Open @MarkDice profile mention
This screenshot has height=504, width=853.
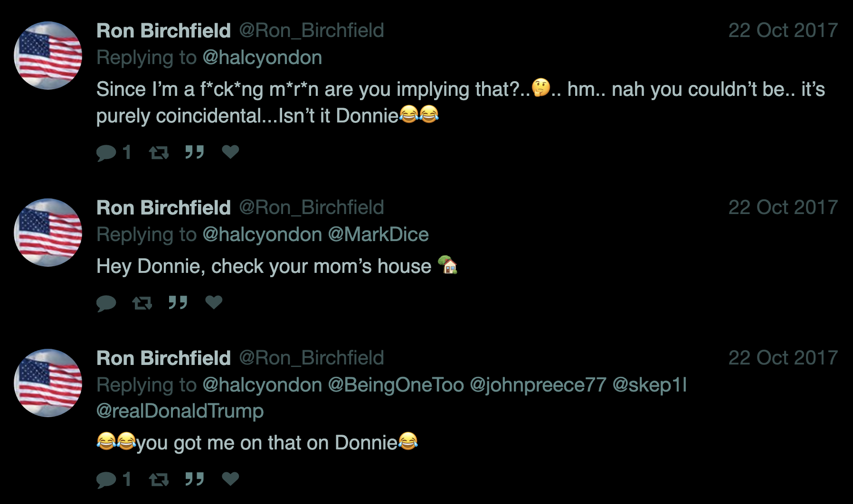[x=378, y=234]
